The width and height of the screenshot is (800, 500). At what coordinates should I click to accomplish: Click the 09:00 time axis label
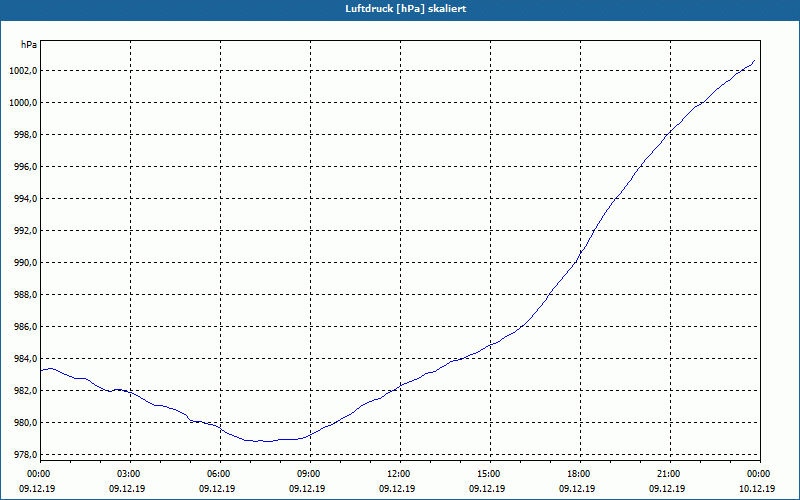[310, 474]
